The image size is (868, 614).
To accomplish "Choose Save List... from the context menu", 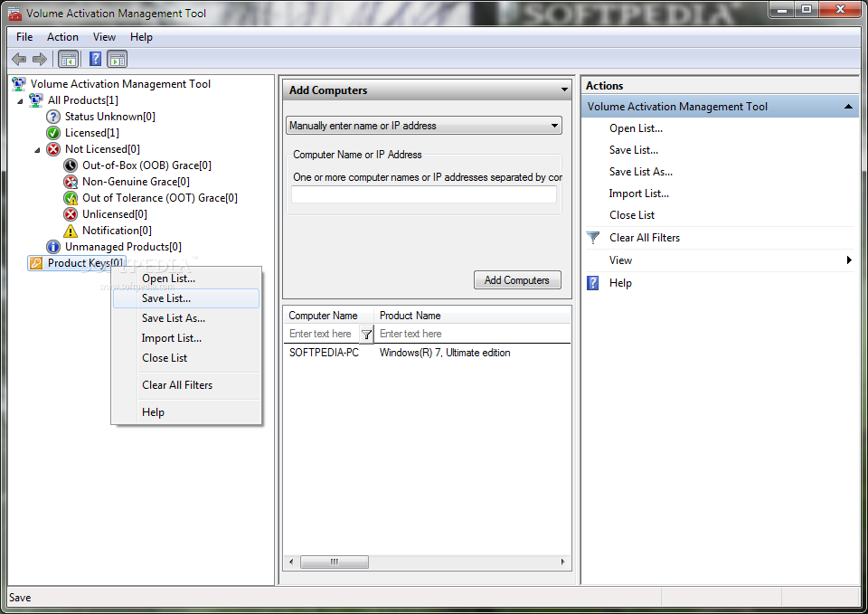I will pyautogui.click(x=186, y=298).
